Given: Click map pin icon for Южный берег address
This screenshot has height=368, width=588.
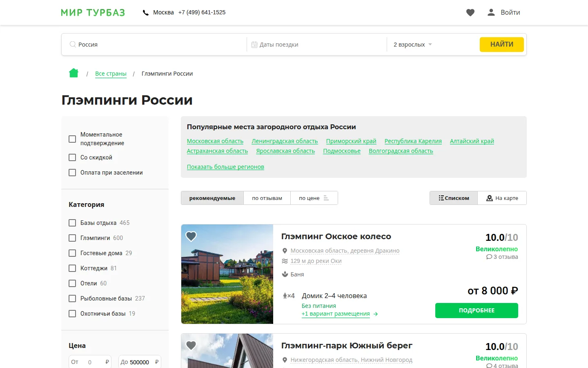Looking at the screenshot, I should click(285, 360).
